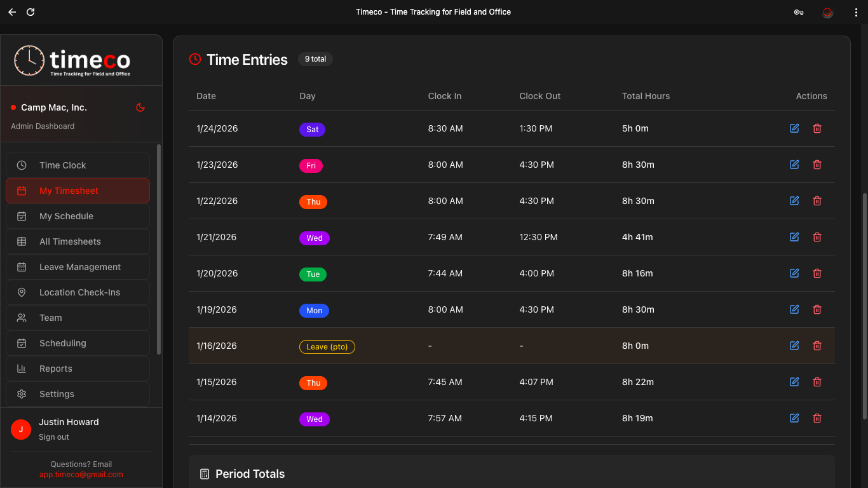Click the Camp Mac, Inc. company name
The width and height of the screenshot is (868, 488).
point(54,107)
